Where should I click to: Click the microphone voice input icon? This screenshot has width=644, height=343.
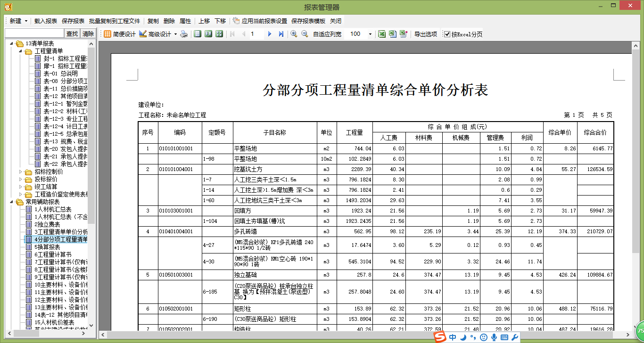[494, 337]
